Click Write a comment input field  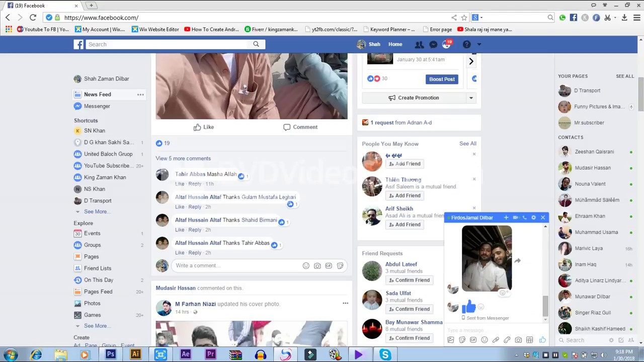click(x=236, y=265)
